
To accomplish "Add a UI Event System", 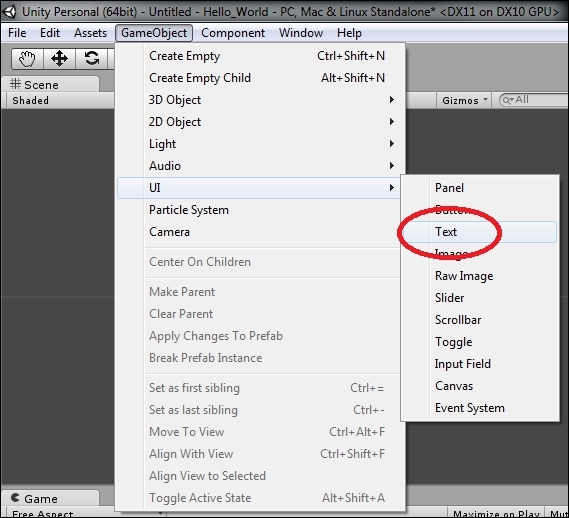I will [x=480, y=408].
